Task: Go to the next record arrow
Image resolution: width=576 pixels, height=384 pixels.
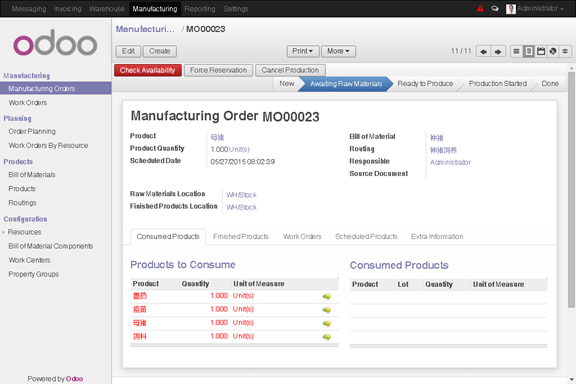Action: (498, 51)
